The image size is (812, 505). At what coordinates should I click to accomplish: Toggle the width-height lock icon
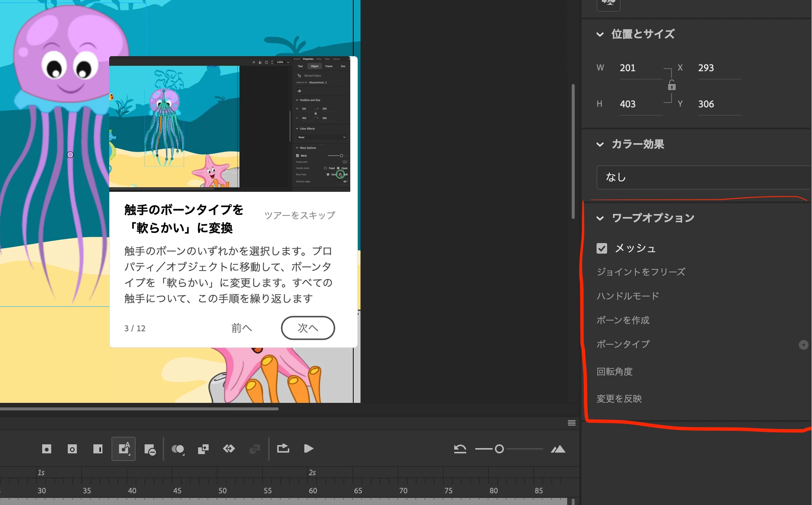672,86
